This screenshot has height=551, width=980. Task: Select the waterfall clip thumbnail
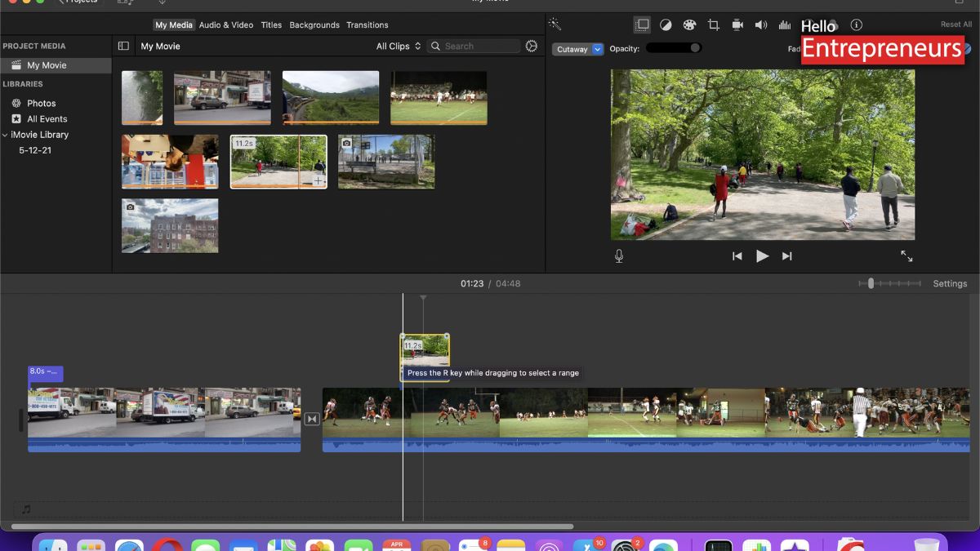(142, 98)
